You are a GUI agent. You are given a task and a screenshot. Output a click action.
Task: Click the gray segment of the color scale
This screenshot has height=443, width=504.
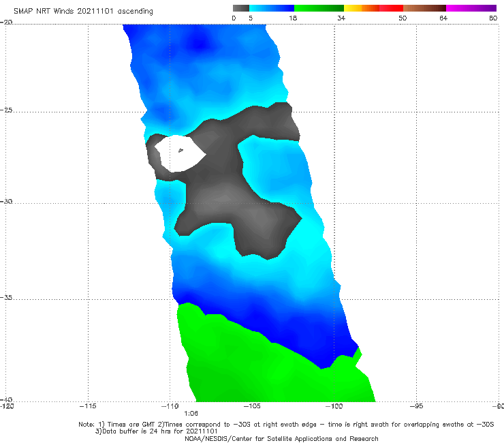pyautogui.click(x=241, y=8)
